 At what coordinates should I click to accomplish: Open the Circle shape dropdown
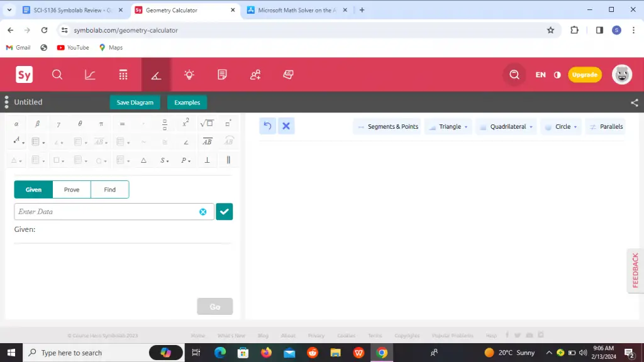point(560,126)
